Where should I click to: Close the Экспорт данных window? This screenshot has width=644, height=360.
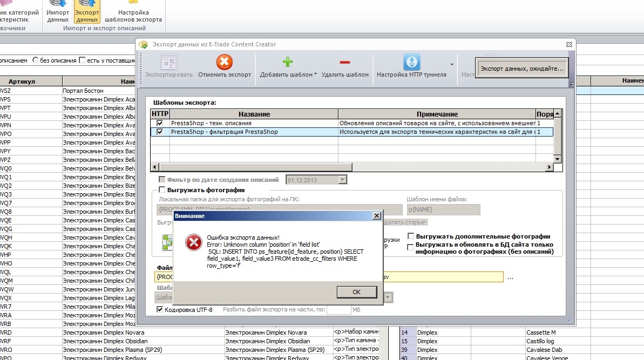point(569,44)
